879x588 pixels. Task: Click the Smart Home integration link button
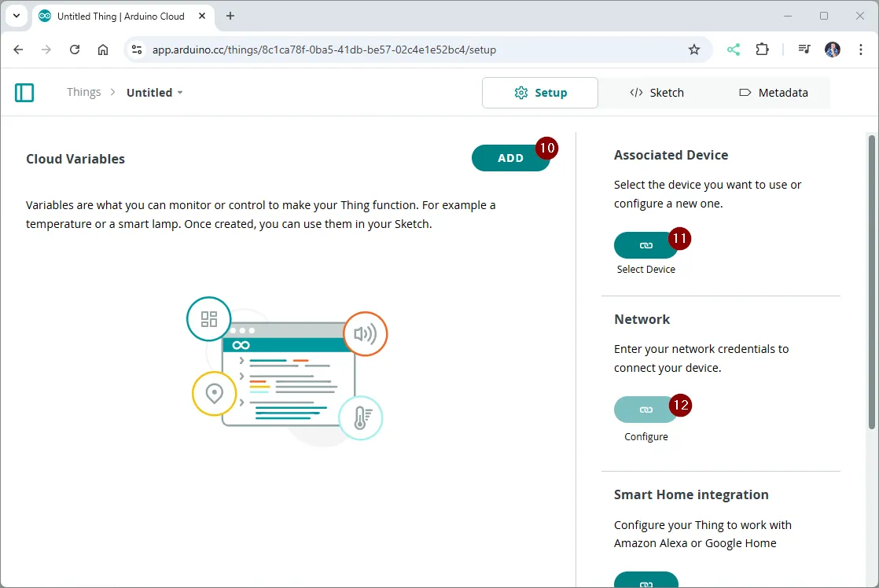click(645, 580)
